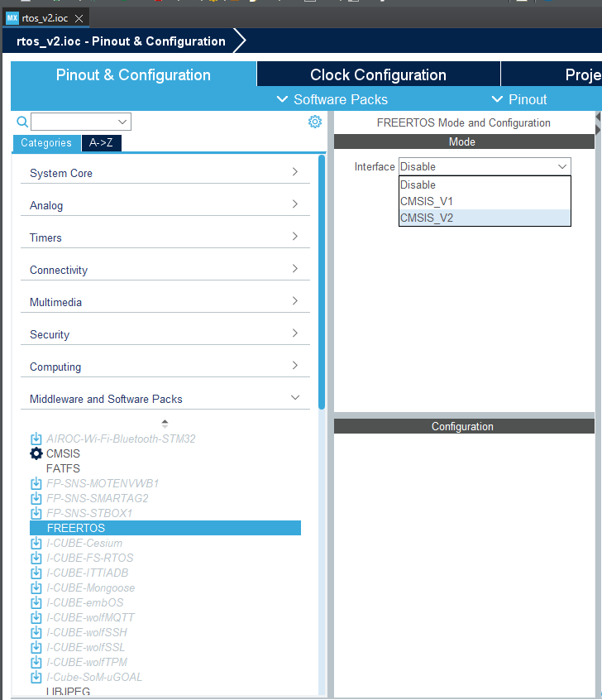Select I-CUBE-Mongoose pack entry
Image resolution: width=602 pixels, height=700 pixels.
click(91, 588)
